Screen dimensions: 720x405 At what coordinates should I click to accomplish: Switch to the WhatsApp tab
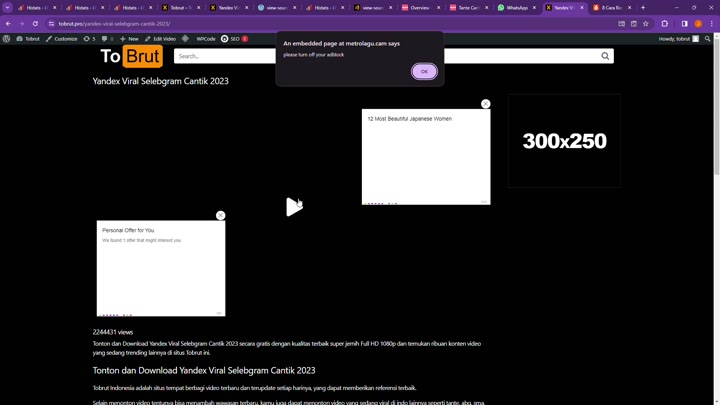click(x=517, y=8)
